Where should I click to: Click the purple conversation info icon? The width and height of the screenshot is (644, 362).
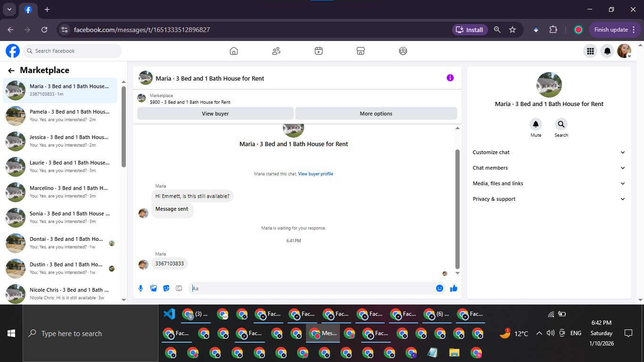450,78
